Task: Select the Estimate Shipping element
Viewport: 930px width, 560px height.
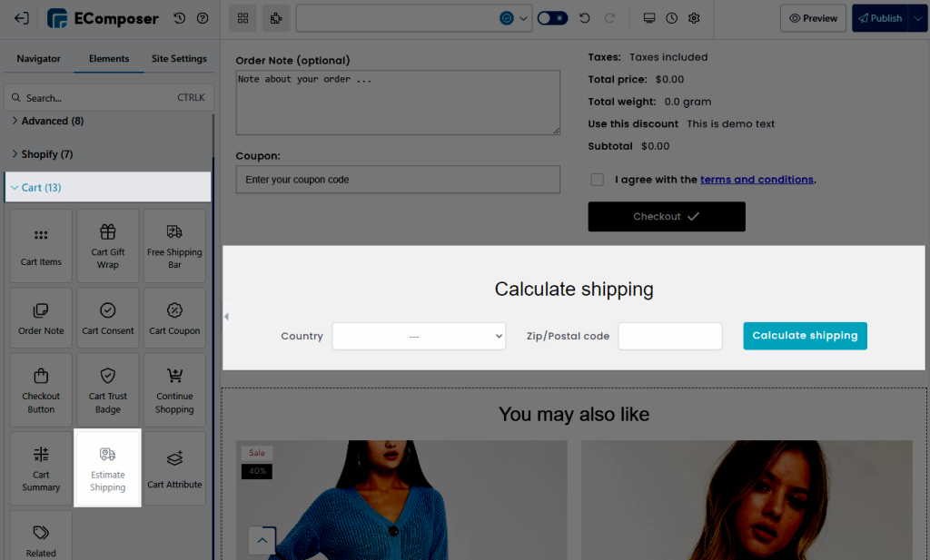Action: 108,468
